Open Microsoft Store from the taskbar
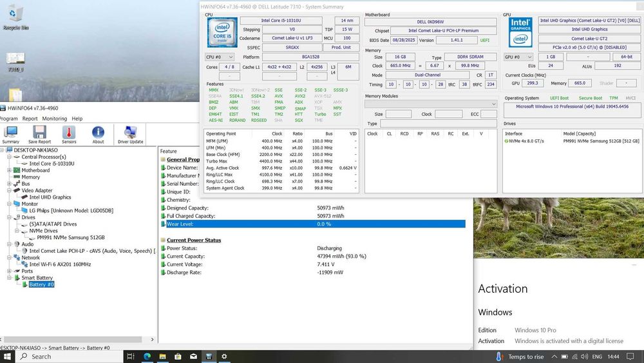The image size is (644, 363). pos(178,357)
